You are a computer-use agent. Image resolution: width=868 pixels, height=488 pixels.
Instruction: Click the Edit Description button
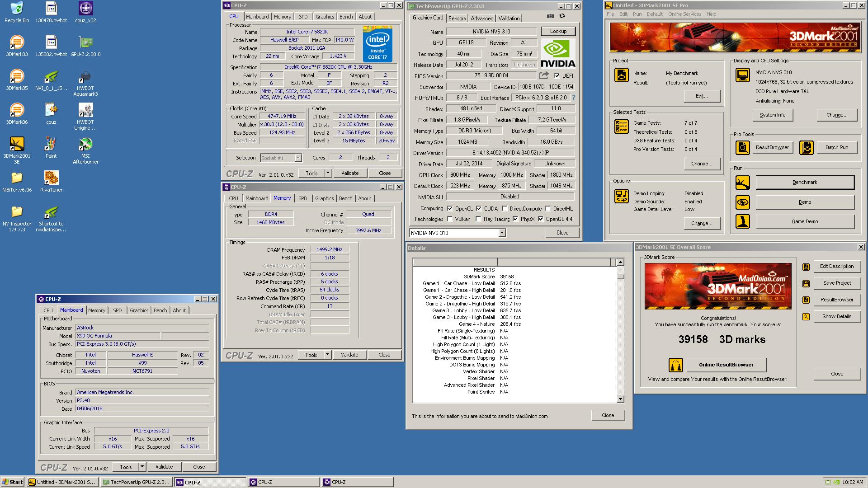tap(836, 266)
